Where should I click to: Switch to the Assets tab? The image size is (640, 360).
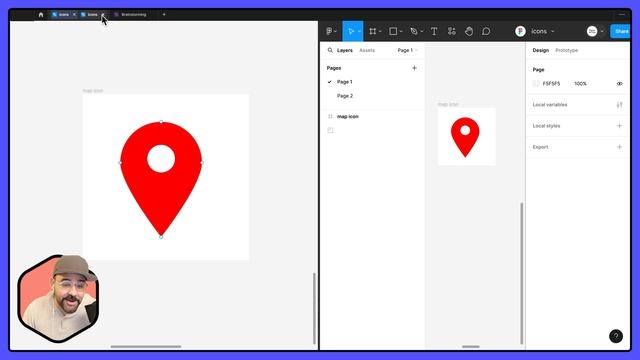pyautogui.click(x=367, y=50)
